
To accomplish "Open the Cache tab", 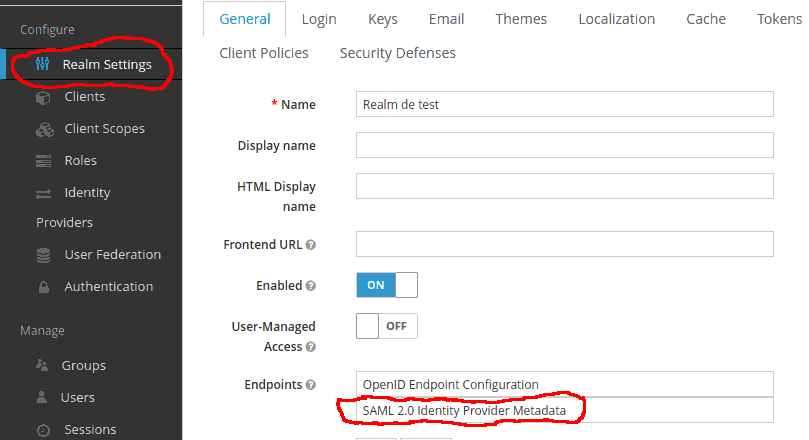I will click(x=706, y=19).
